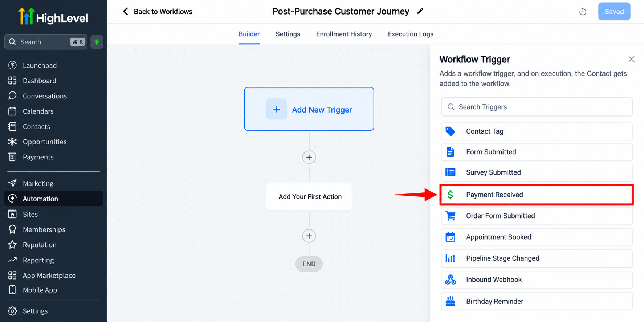The height and width of the screenshot is (322, 644).
Task: Click the Saved button
Action: 614,12
